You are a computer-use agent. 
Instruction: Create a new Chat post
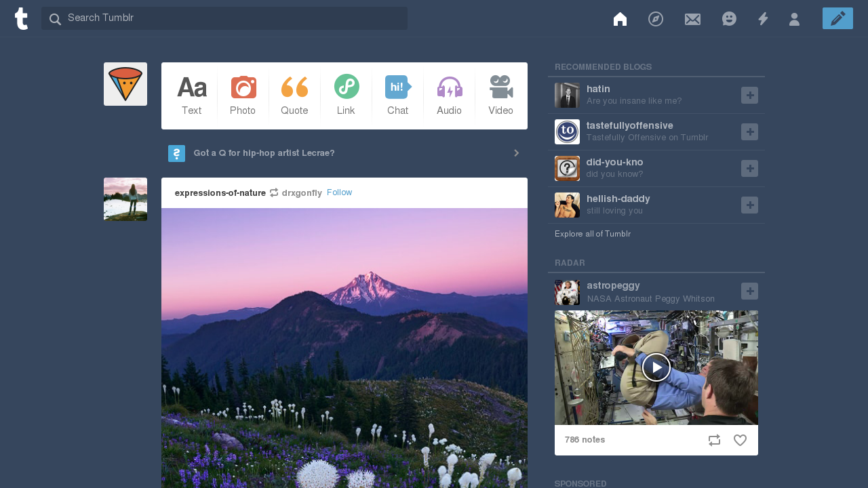click(x=397, y=96)
